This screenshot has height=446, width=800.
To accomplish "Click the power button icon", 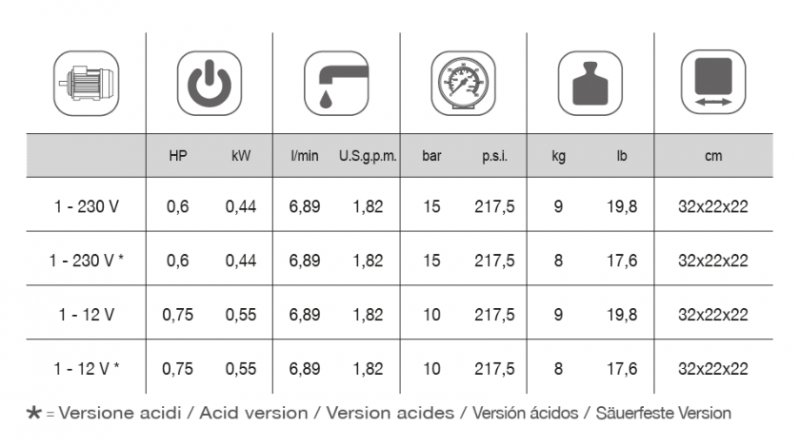I will [209, 83].
